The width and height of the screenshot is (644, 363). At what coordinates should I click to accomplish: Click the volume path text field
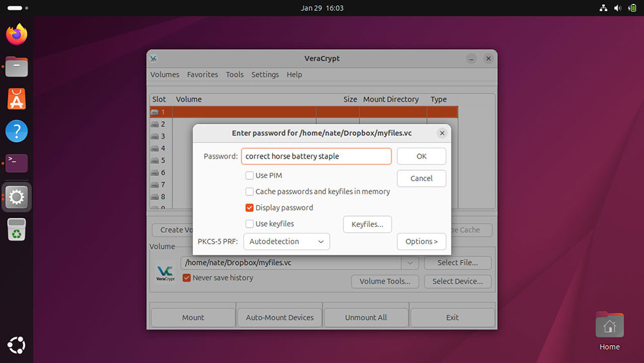click(291, 262)
